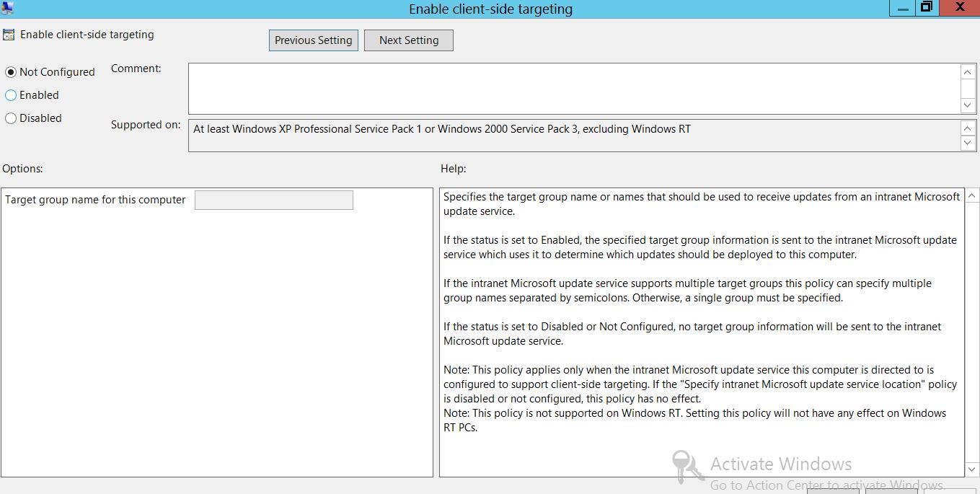Restore down the policy setting window

[926, 7]
